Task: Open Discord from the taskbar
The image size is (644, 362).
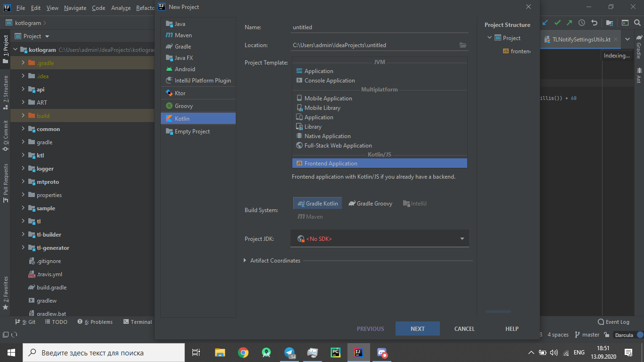Action: pos(382,353)
